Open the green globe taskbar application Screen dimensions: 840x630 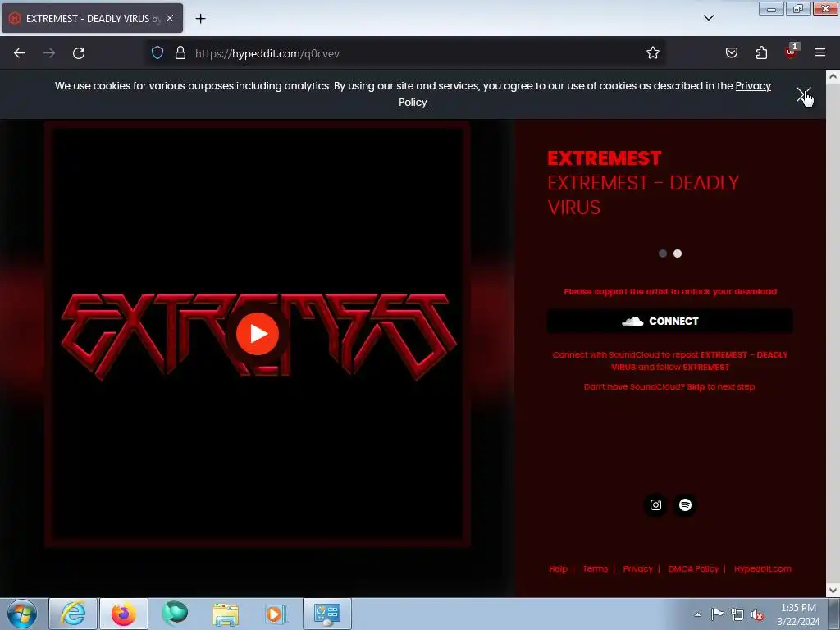tap(175, 614)
